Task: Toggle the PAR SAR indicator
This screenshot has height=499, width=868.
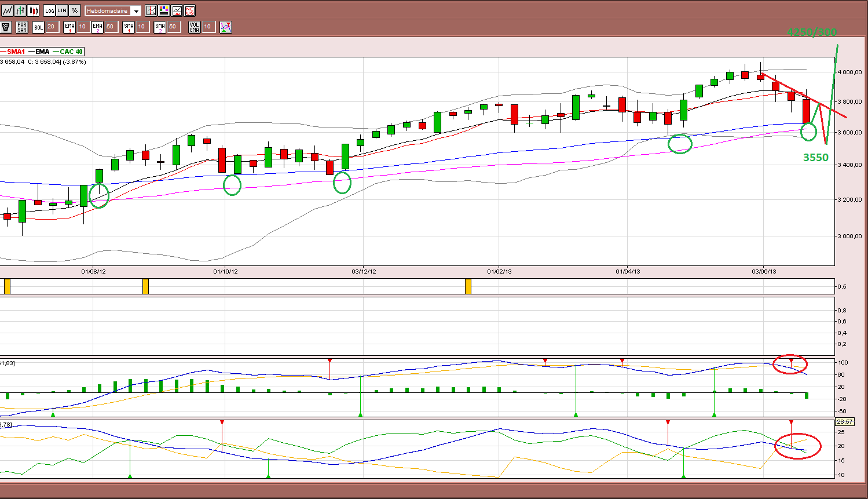Action: 22,27
